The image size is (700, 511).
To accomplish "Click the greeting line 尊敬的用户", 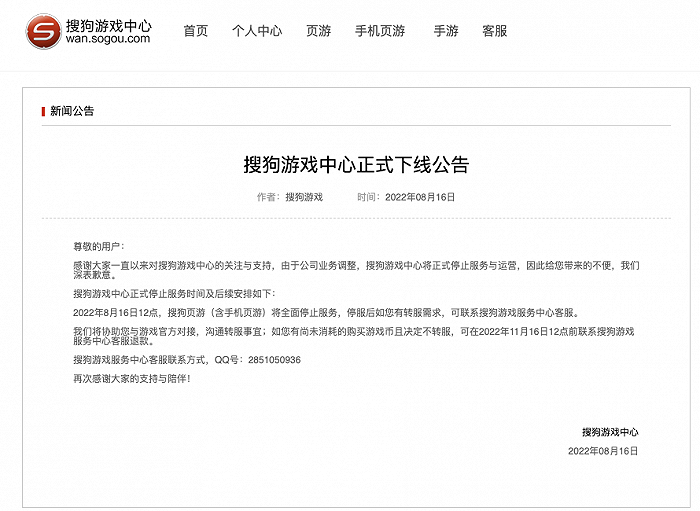I will [x=100, y=245].
